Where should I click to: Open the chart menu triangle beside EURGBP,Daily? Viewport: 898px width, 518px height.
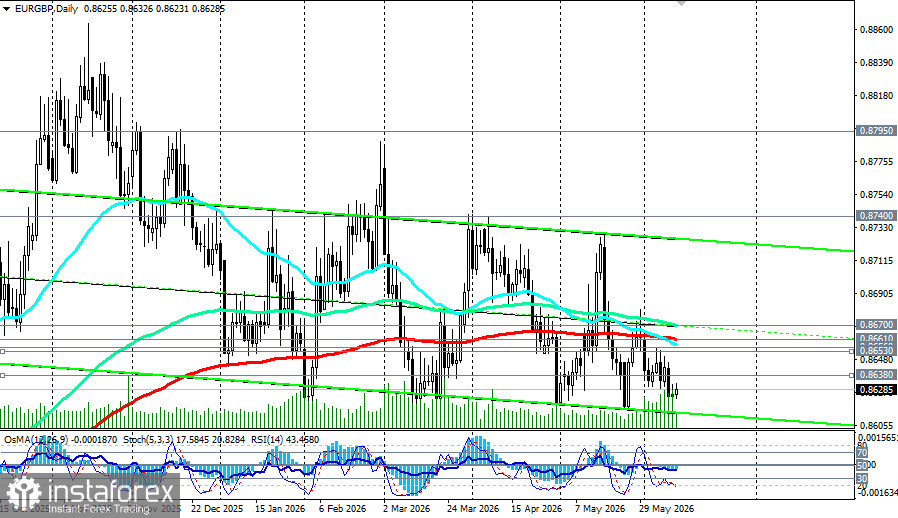[x=6, y=9]
